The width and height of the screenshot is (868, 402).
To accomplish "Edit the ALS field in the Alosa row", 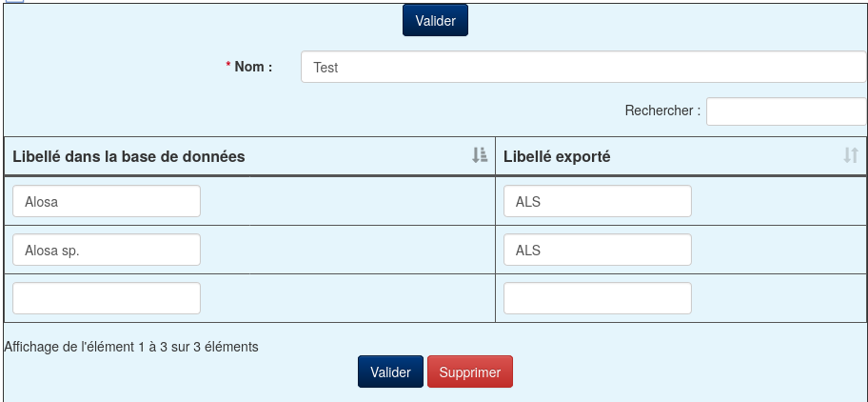I will coord(598,201).
